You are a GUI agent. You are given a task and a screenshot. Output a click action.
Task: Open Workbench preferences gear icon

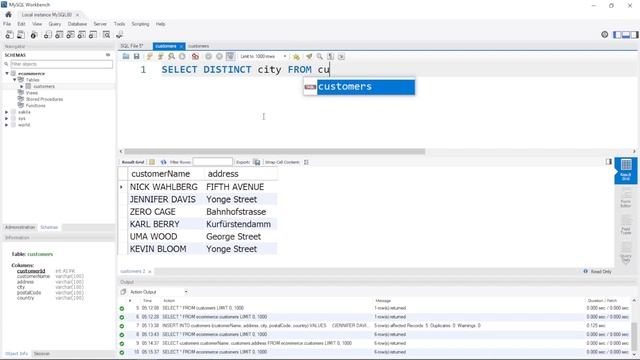[604, 35]
